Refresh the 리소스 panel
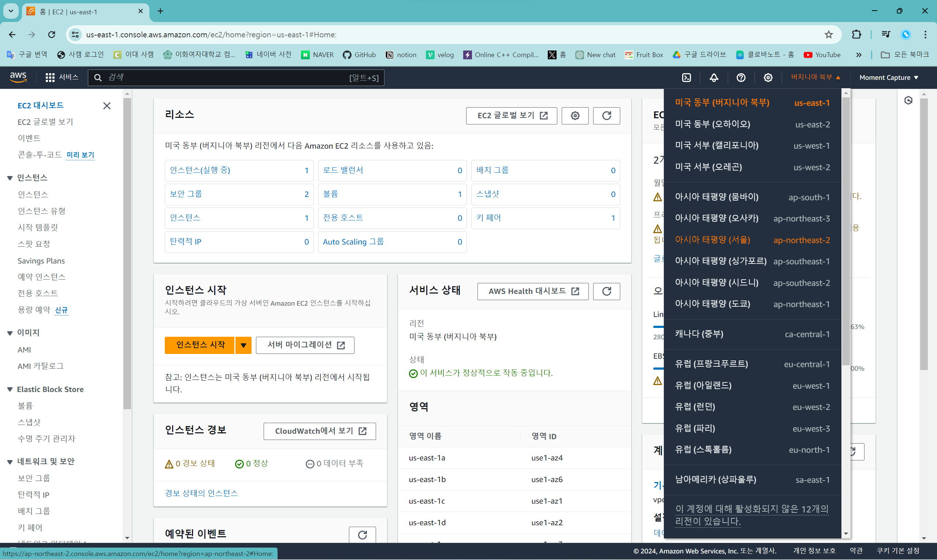The height and width of the screenshot is (560, 937). click(606, 115)
